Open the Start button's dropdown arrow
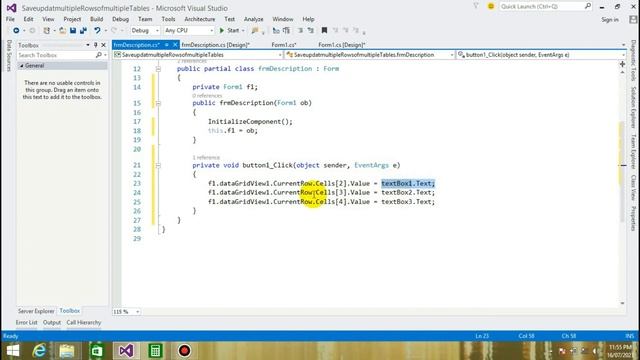This screenshot has width=640, height=360. click(243, 31)
